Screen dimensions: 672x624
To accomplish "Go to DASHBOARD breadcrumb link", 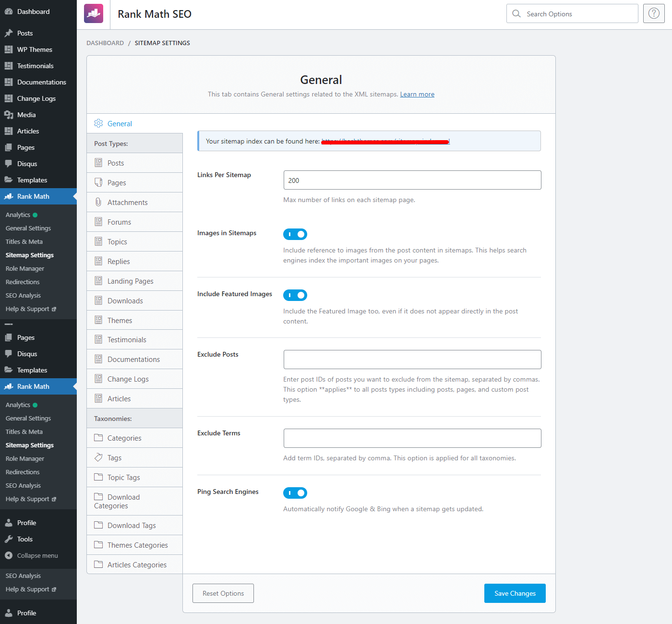I will point(105,43).
